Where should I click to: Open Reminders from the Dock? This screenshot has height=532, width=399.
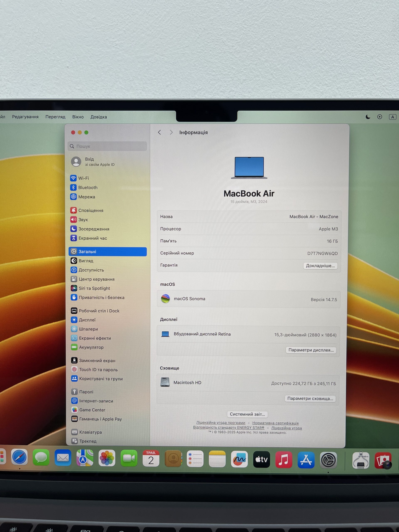click(195, 459)
